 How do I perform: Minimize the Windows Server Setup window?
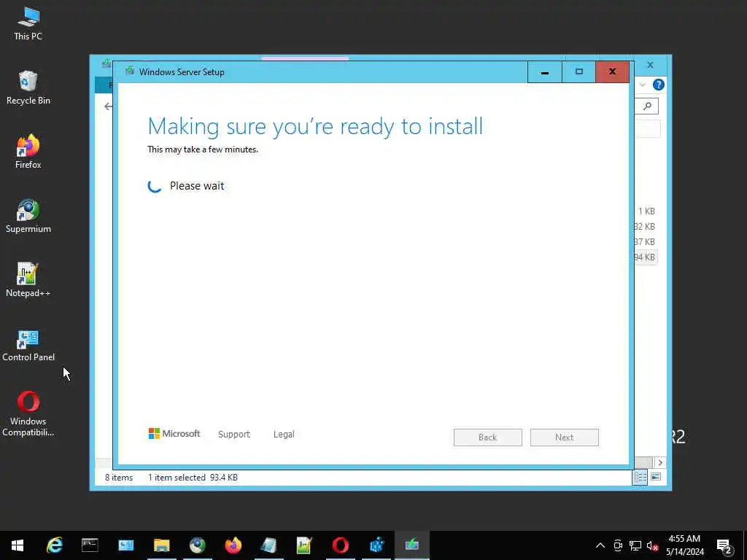[x=544, y=72]
